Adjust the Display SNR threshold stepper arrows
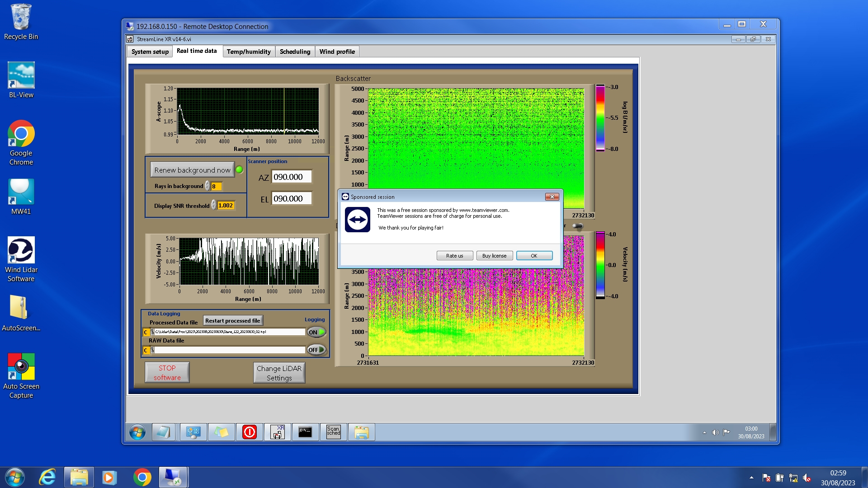This screenshot has height=488, width=868. pyautogui.click(x=214, y=206)
